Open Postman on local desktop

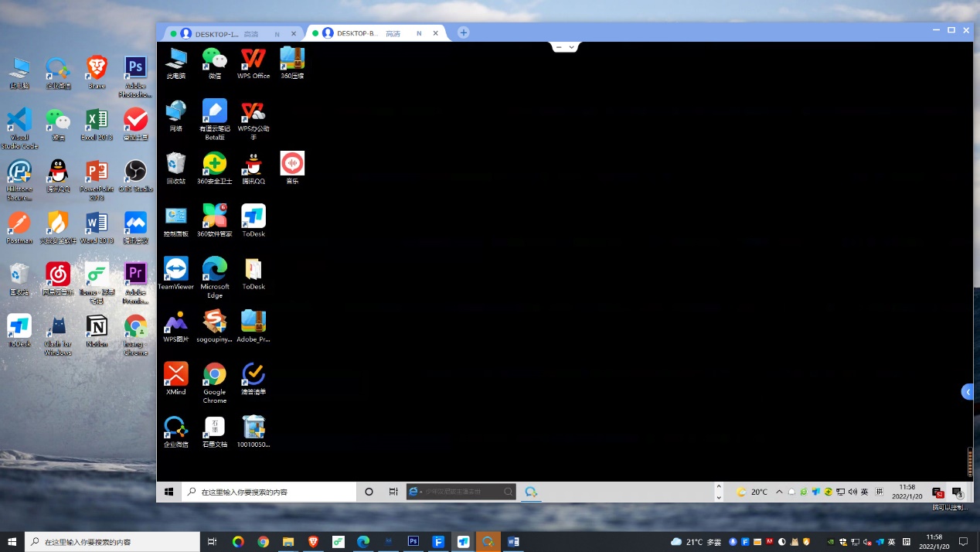[x=19, y=228]
